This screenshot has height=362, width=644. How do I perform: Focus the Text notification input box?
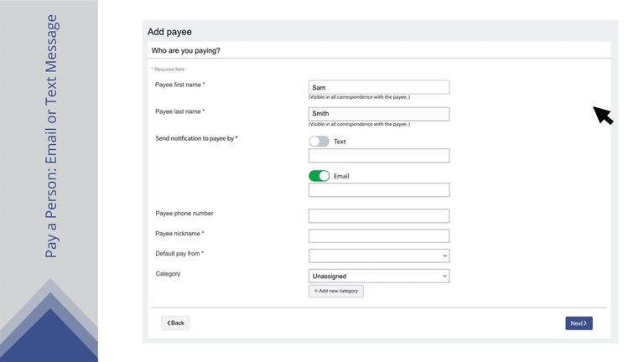pos(378,156)
